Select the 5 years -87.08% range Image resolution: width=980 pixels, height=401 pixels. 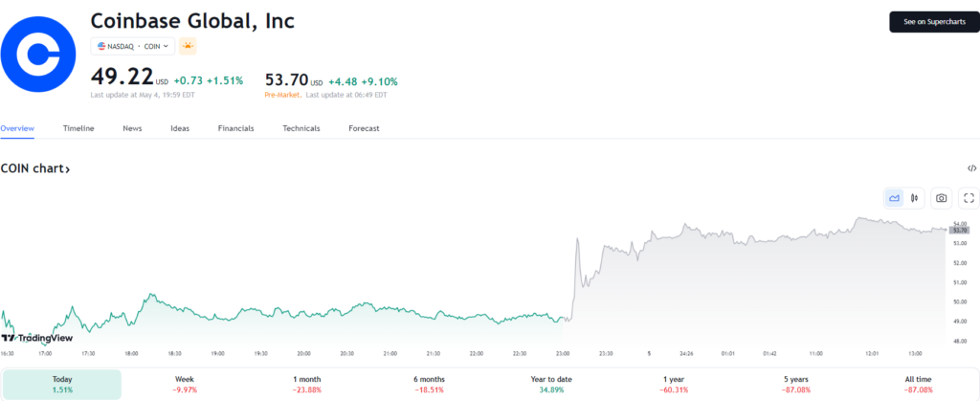coord(795,384)
